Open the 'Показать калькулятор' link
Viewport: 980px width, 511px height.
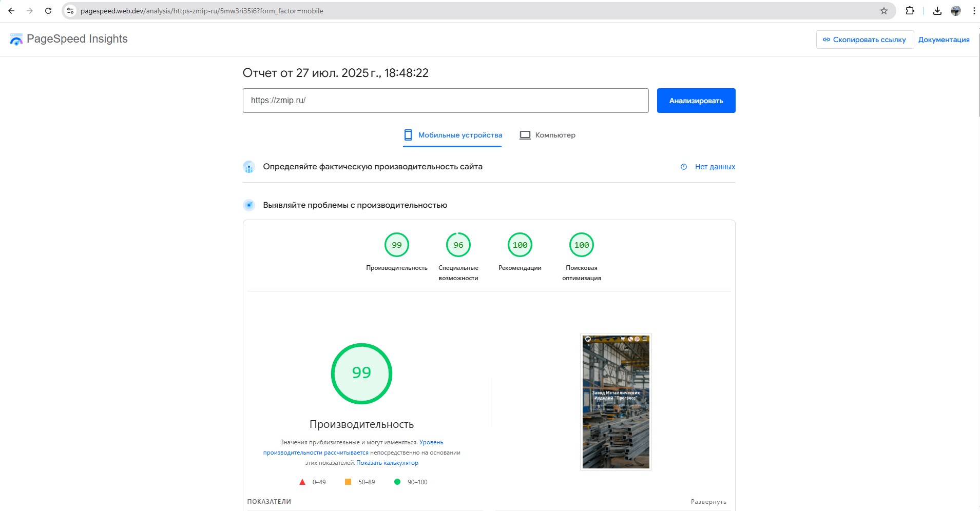(387, 463)
